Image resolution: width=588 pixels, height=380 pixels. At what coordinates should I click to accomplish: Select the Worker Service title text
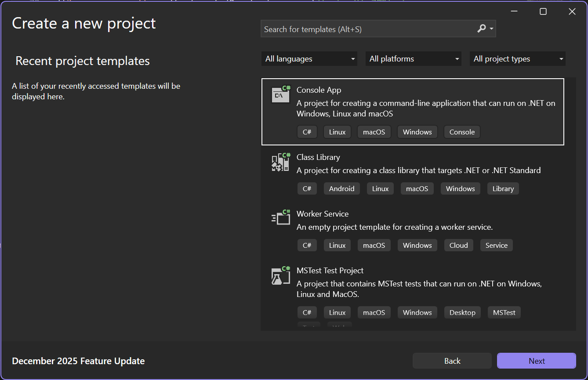[x=323, y=214]
